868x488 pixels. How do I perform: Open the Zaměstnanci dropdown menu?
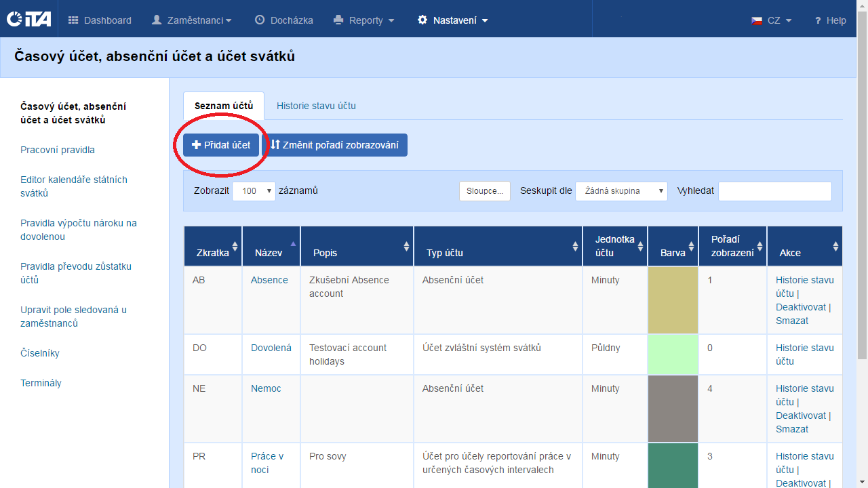click(x=191, y=20)
